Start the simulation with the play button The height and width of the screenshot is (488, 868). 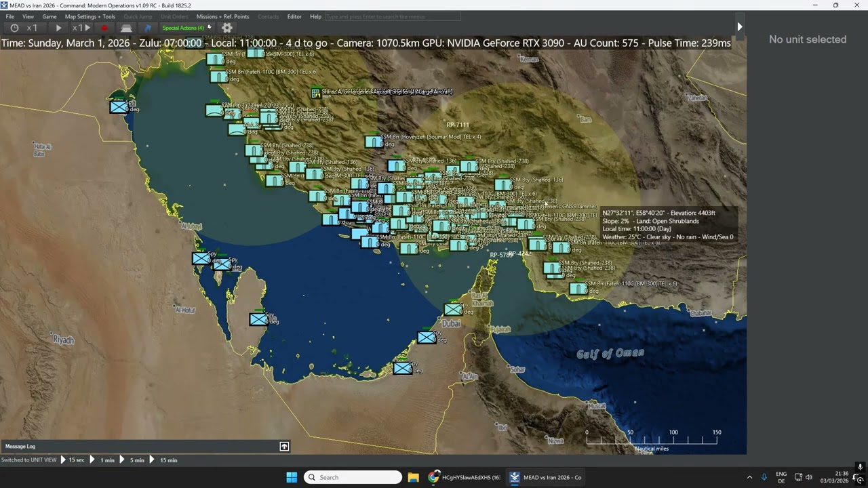coord(58,28)
